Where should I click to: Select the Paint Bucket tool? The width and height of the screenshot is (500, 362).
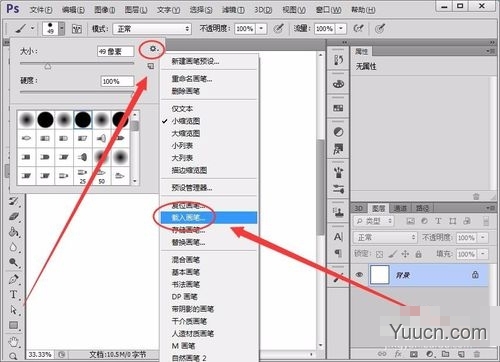[x=14, y=231]
